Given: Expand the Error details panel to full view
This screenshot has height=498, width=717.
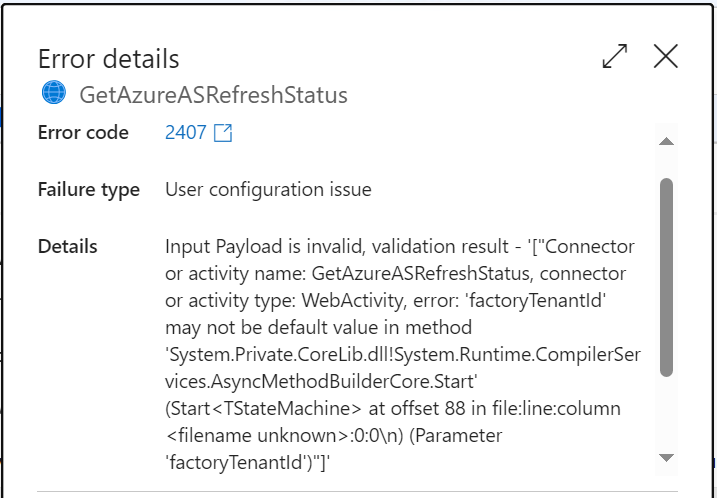Looking at the screenshot, I should (x=615, y=56).
